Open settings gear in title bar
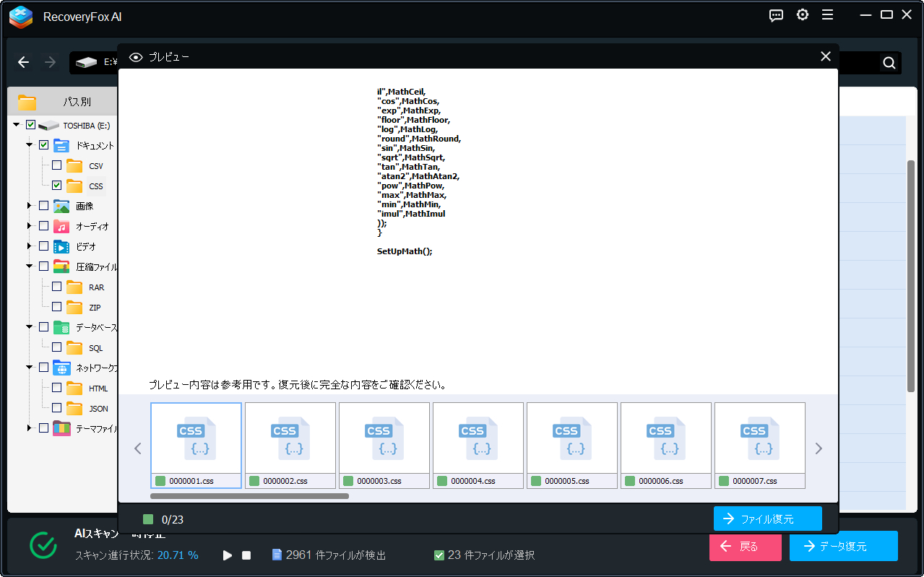This screenshot has height=577, width=924. click(x=802, y=15)
